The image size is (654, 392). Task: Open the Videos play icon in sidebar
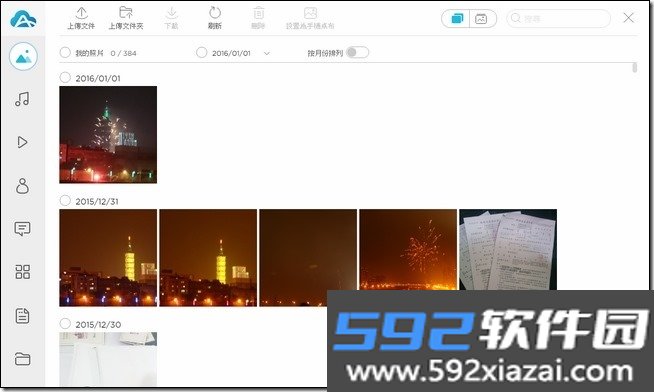(x=23, y=142)
